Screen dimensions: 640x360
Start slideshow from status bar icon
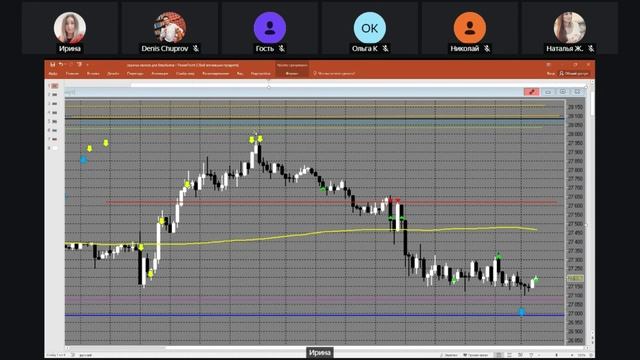(531, 355)
